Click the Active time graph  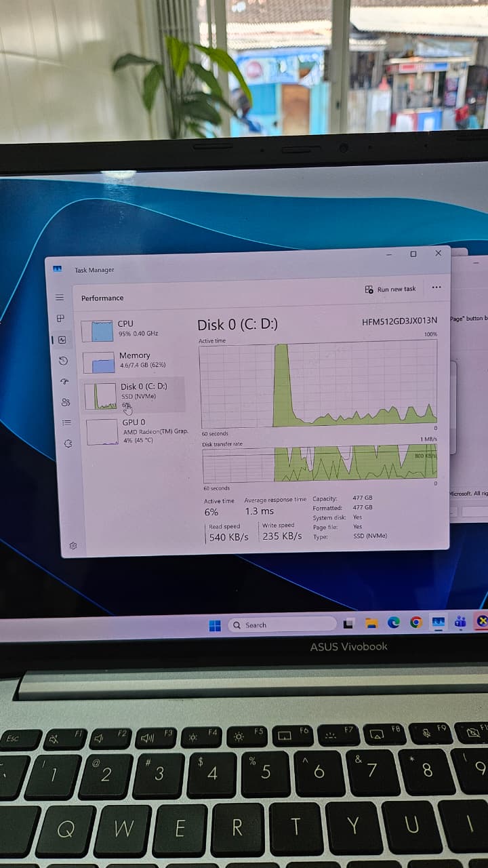click(x=319, y=385)
